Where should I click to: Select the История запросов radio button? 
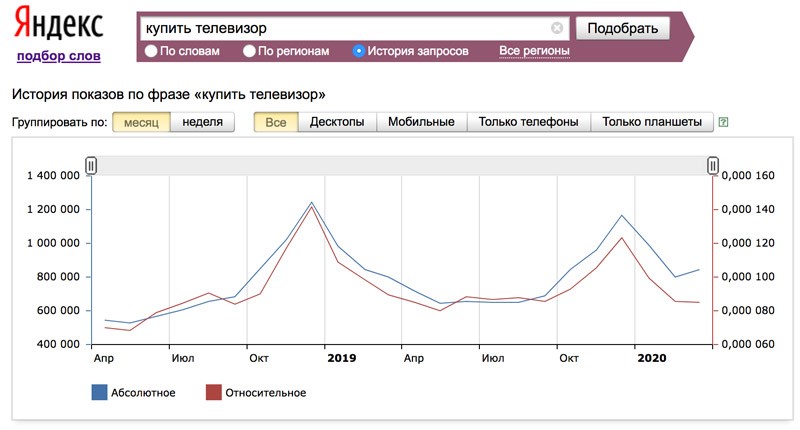point(359,51)
